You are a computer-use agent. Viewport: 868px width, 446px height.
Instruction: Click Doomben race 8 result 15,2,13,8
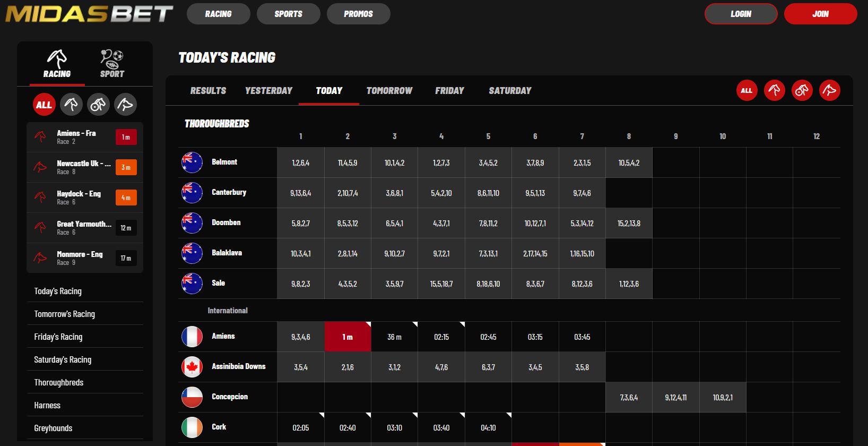[629, 223]
